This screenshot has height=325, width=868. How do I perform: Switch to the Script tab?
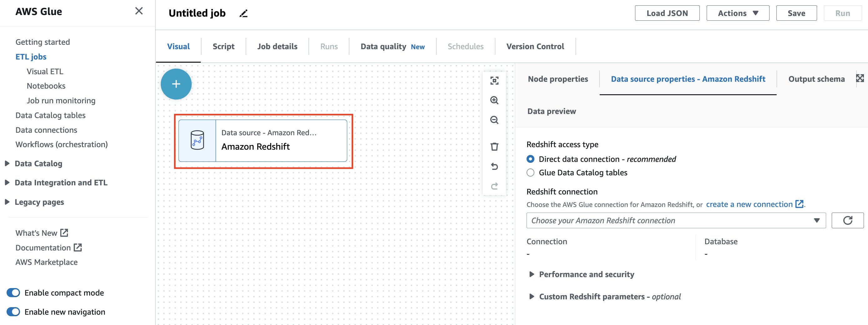(x=223, y=46)
